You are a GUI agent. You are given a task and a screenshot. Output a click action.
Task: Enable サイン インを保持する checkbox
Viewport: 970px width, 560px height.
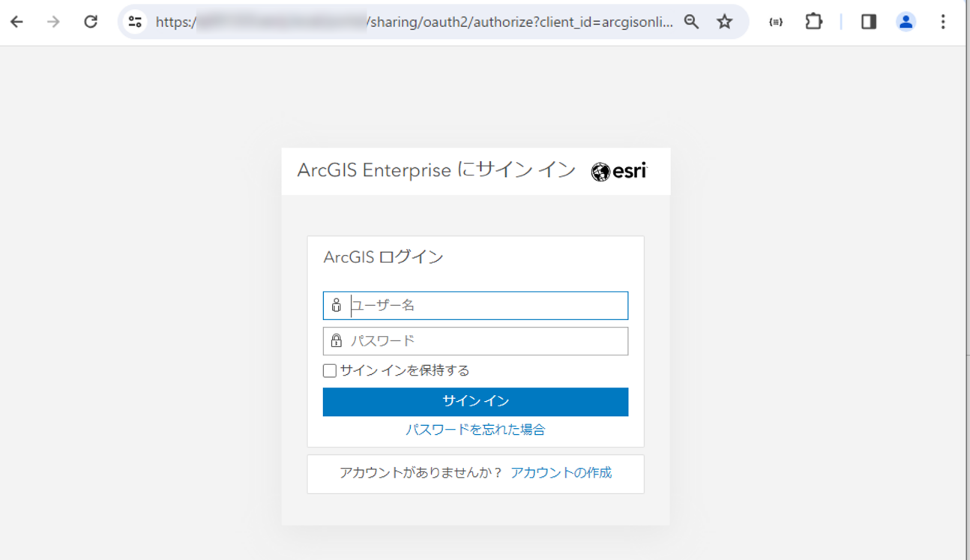click(330, 370)
